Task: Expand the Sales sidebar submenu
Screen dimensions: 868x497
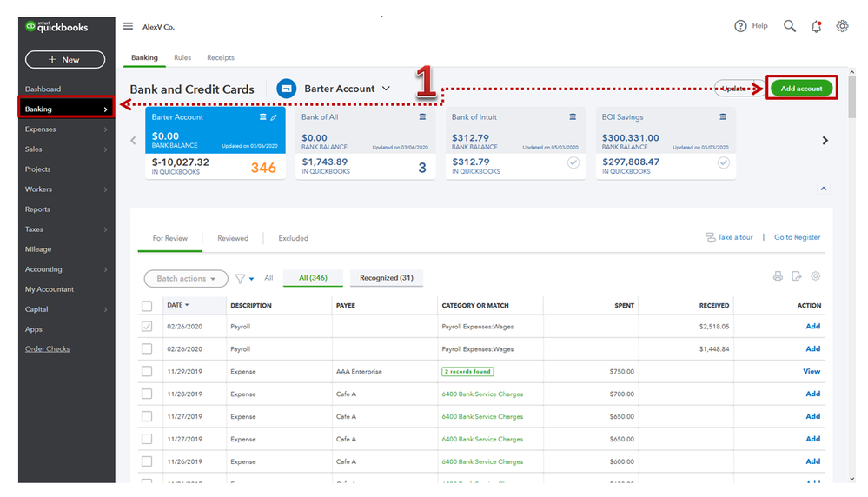Action: click(x=105, y=149)
